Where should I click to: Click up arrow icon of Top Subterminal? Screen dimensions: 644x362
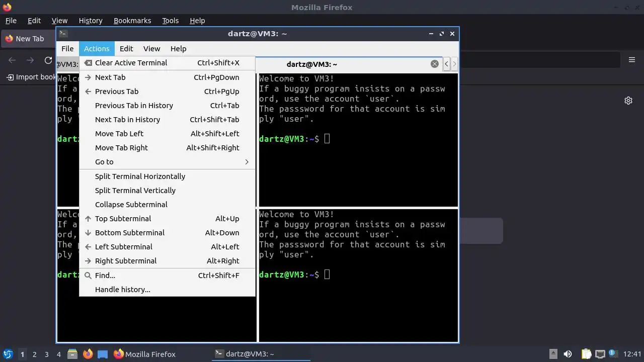88,219
